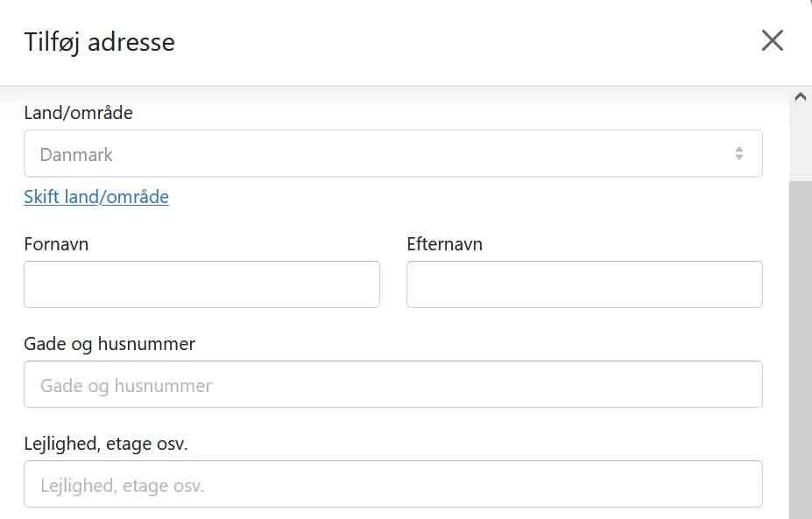The image size is (812, 519).
Task: Select the Danmark text in the country field
Action: point(76,154)
